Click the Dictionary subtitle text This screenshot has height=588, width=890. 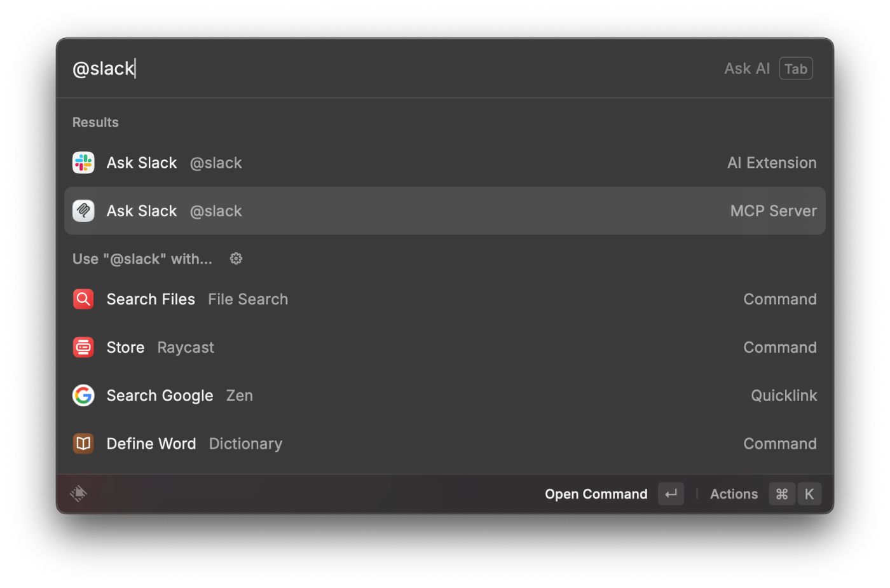coord(245,444)
